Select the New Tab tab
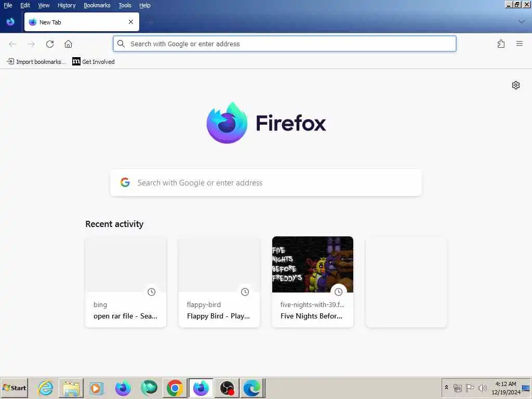532x399 pixels. [82, 22]
